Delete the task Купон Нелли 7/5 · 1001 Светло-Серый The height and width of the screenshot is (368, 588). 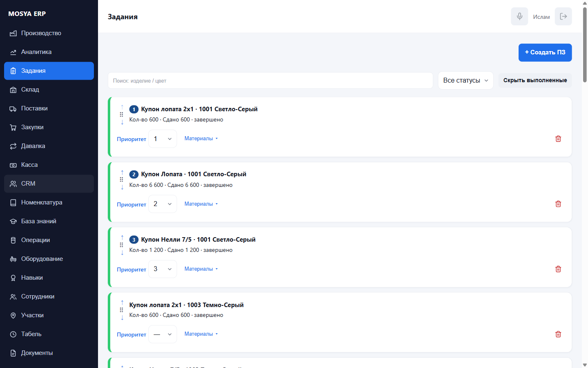[558, 269]
